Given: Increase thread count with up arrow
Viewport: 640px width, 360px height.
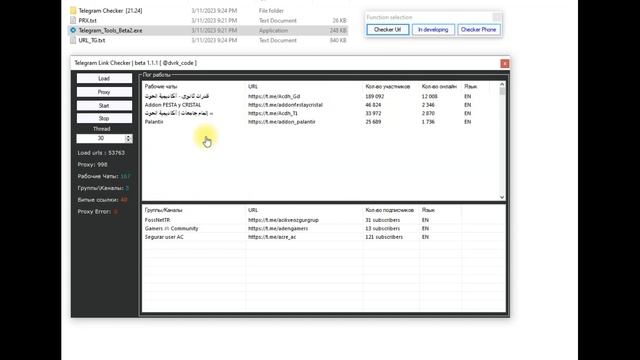Looking at the screenshot, I should click(x=129, y=137).
